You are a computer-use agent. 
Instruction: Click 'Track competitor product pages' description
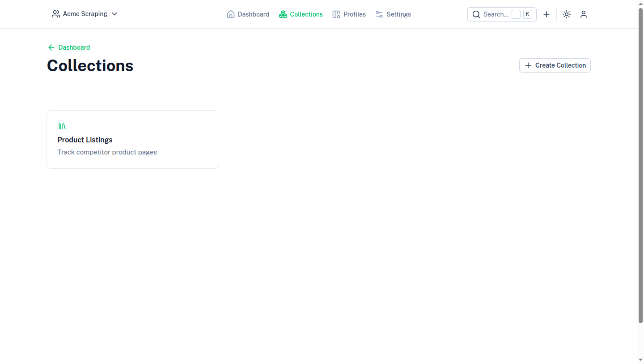click(x=107, y=152)
